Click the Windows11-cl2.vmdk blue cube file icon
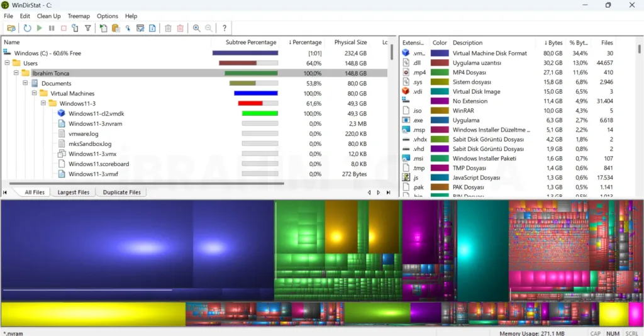Viewport: 644px width, 336px height. click(61, 113)
